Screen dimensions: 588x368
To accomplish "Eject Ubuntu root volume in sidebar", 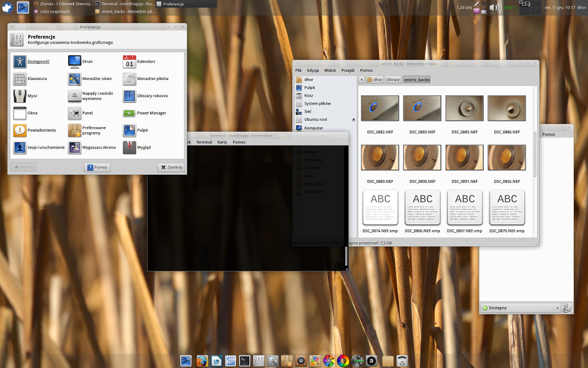I will click(x=353, y=120).
